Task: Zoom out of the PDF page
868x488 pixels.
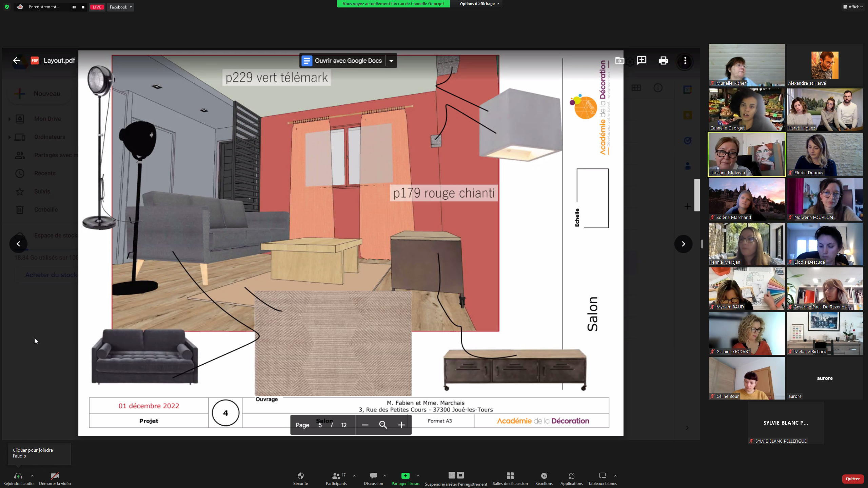Action: point(365,425)
